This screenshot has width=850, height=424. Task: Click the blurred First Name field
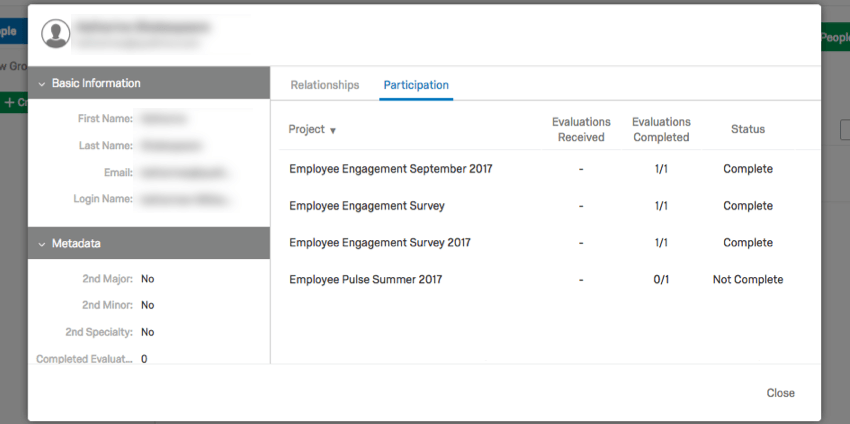click(163, 118)
